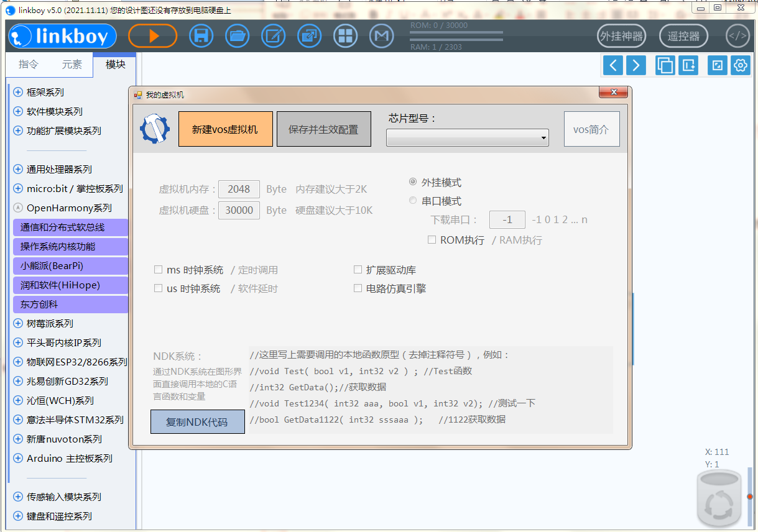Expand 通用处理器系列 category
The height and width of the screenshot is (532, 758).
(x=17, y=169)
